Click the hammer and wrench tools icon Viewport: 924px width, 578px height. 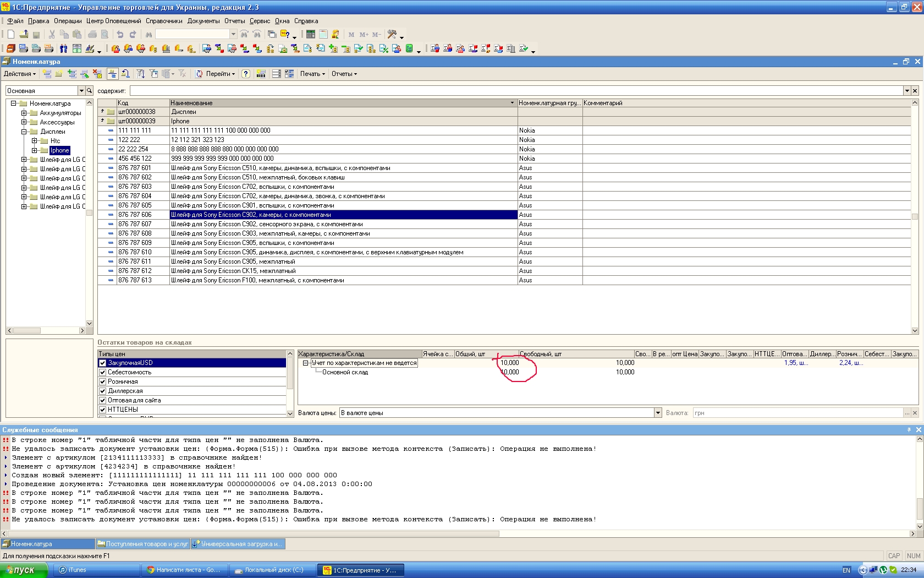click(392, 34)
